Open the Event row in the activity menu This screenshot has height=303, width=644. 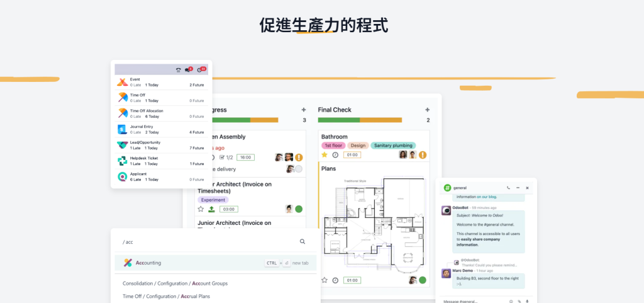click(162, 83)
